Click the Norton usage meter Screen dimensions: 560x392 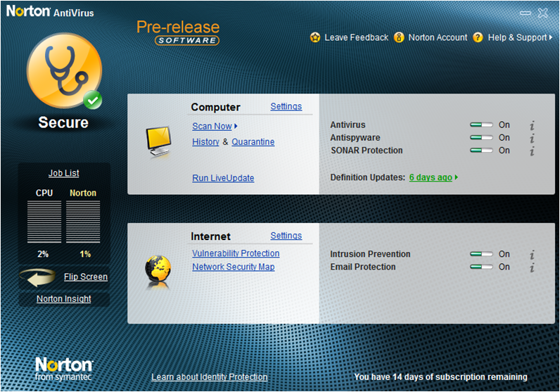tap(83, 222)
